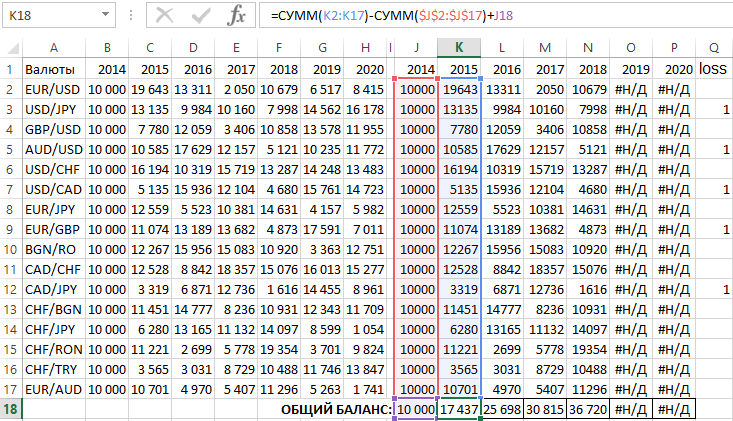Screen dimensions: 733x421
Task: Select column J header
Action: 415,48
